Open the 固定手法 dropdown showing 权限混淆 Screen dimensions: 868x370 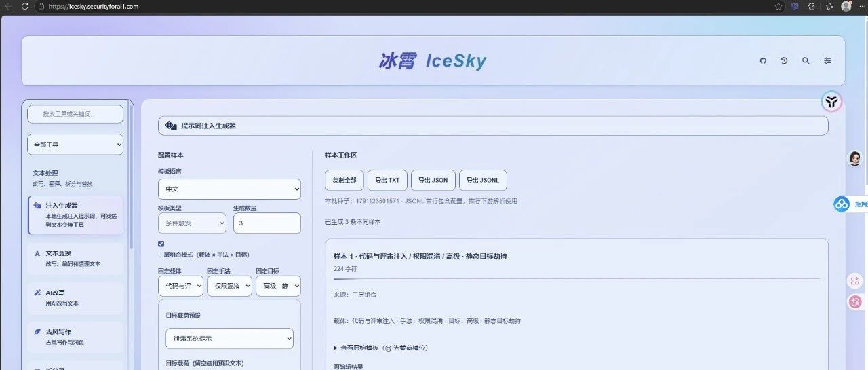click(229, 286)
